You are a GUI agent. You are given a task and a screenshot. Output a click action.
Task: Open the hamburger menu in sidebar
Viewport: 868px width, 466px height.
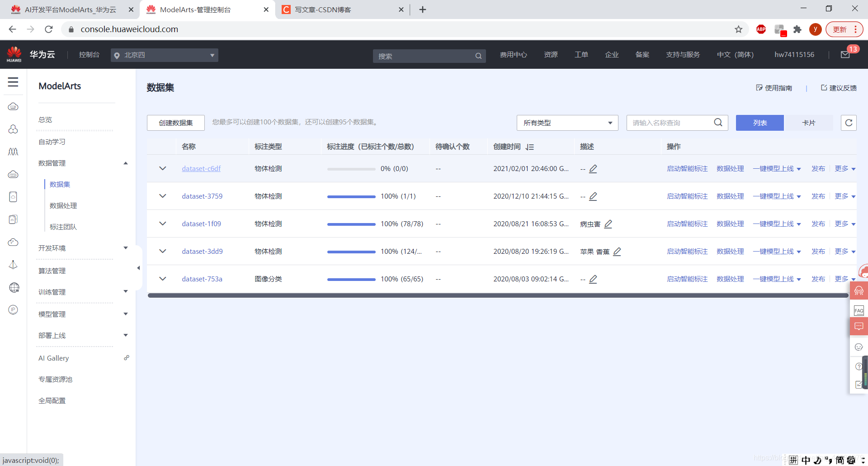click(13, 82)
